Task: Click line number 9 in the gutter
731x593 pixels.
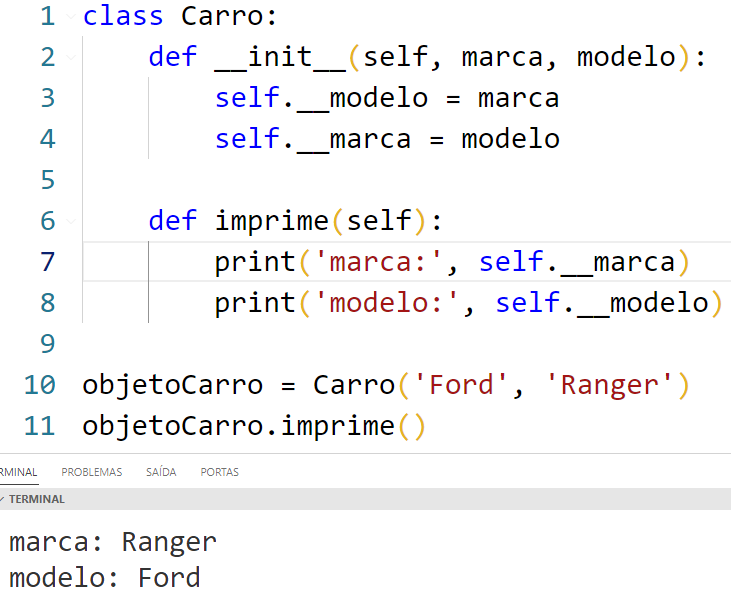Action: 47,344
